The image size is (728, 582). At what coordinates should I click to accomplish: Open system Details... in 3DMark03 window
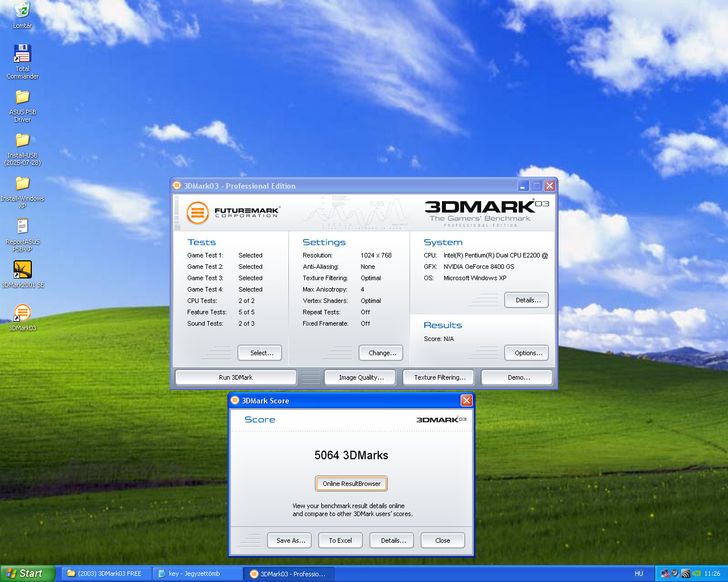click(528, 300)
